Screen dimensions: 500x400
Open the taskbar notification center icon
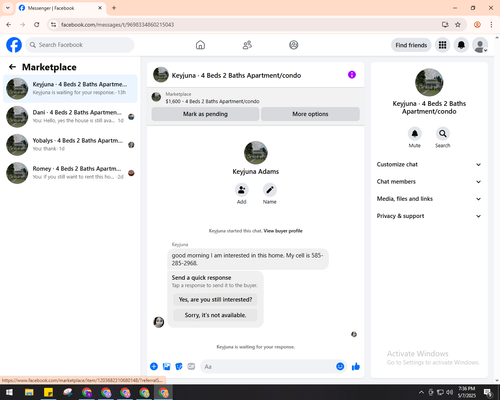tap(488, 392)
